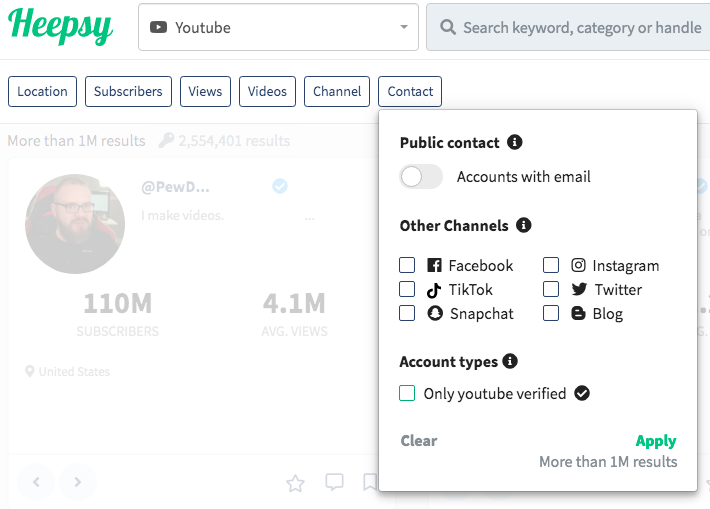Check the TikTok checkbox
Screen dimensions: 710x509
[407, 289]
